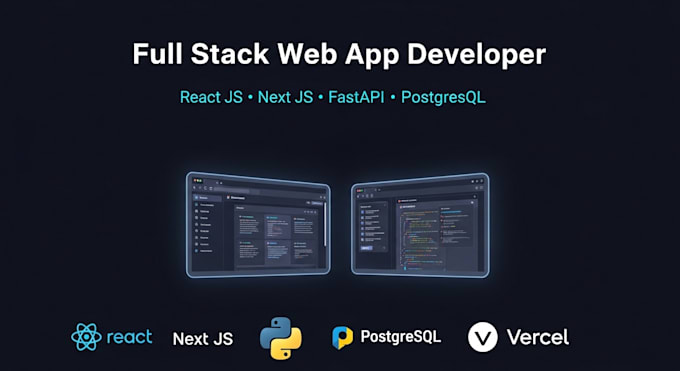Click 'React JS' in the cyan subtitle

[211, 97]
